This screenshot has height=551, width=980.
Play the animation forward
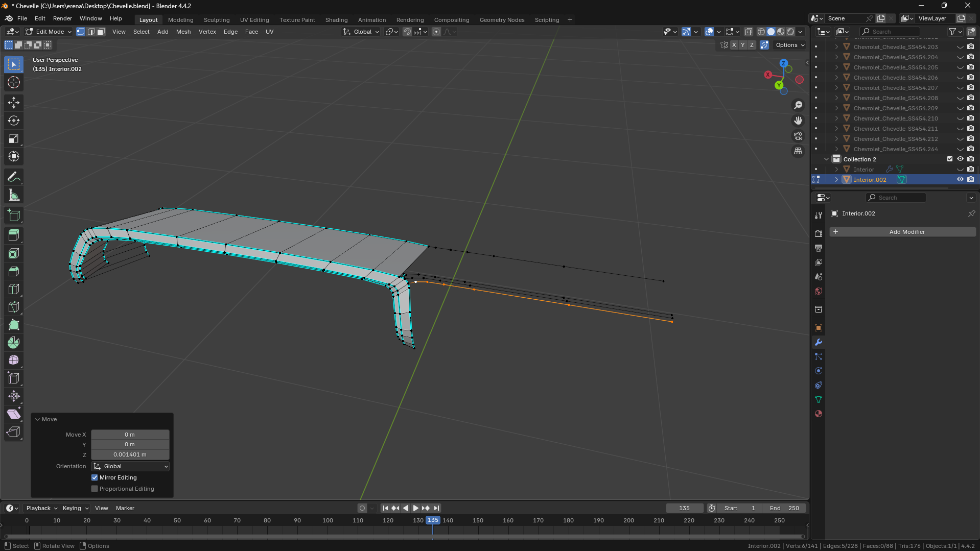tap(415, 508)
